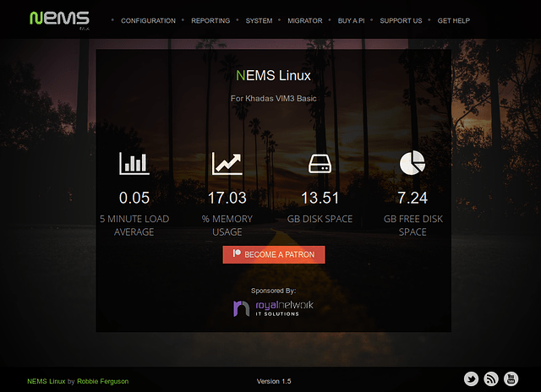Viewport: 541px width, 392px height.
Task: Open the RSS feed icon in footer
Action: [x=491, y=378]
